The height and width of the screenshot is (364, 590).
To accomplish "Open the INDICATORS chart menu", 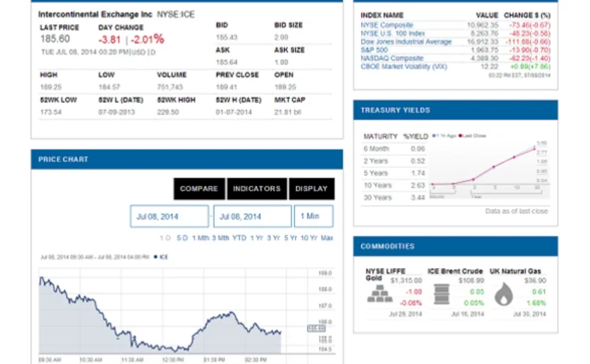I will pos(257,189).
